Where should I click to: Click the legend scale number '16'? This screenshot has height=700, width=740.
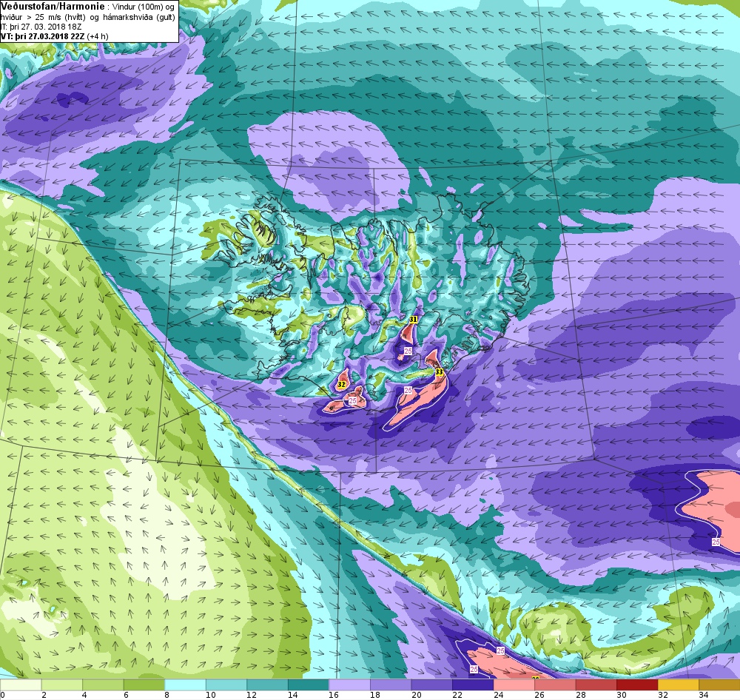[334, 694]
